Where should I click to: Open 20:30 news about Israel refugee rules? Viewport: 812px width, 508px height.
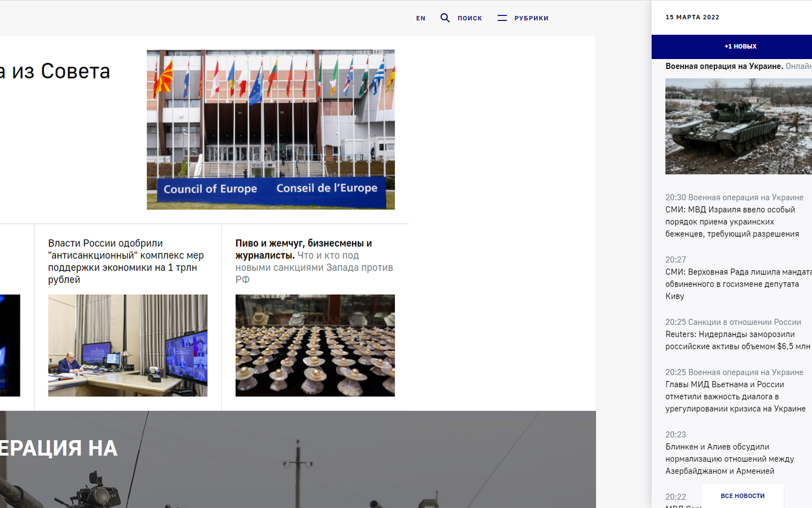732,221
